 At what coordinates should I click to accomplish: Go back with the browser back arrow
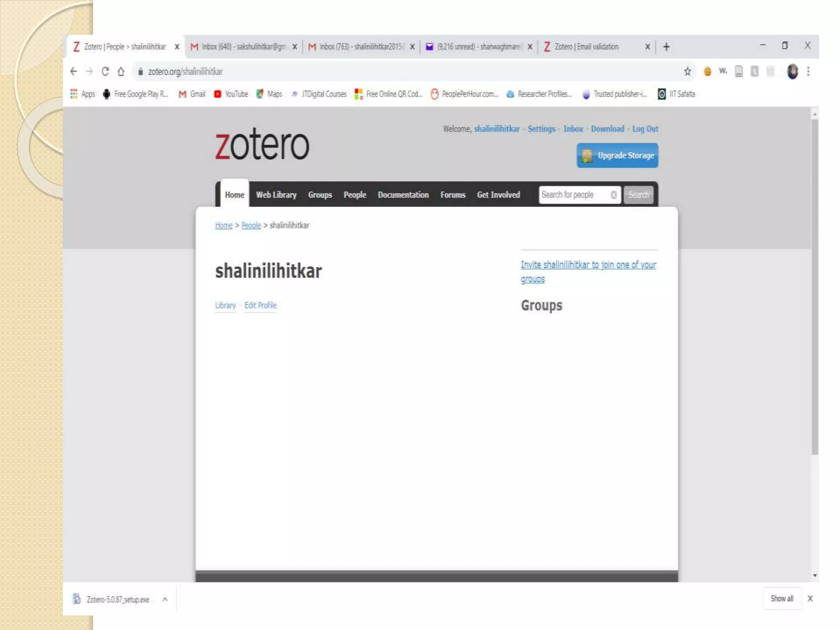coord(74,71)
